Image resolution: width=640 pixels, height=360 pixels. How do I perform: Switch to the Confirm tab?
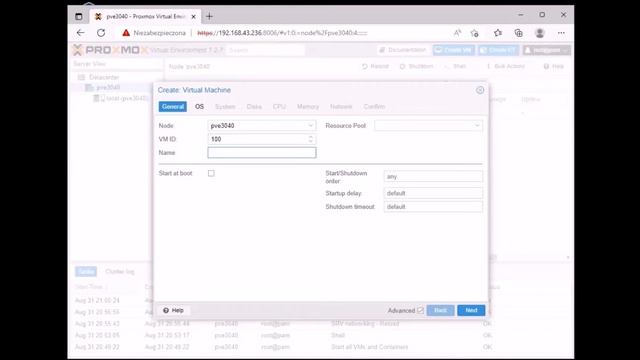tap(374, 107)
